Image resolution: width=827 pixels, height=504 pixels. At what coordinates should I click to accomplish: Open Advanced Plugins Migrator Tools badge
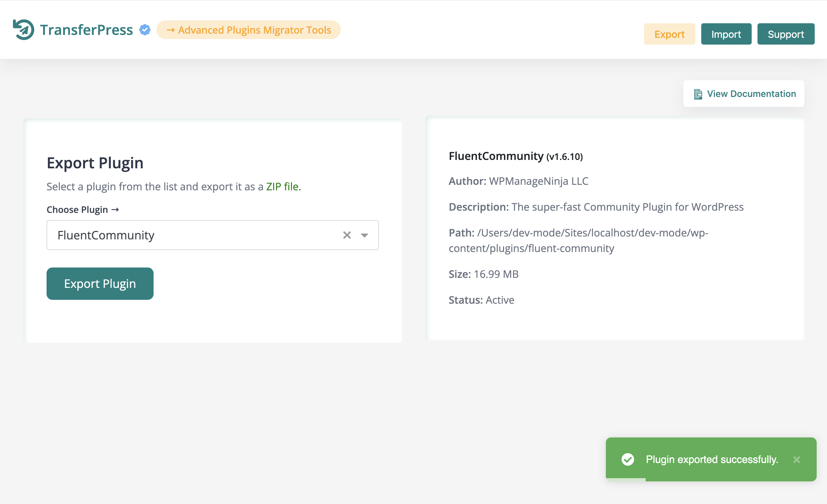pos(248,30)
